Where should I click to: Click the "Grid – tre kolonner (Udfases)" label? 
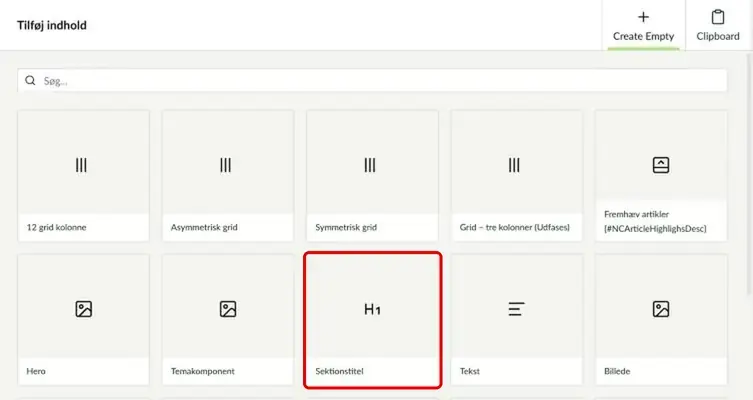coord(514,227)
